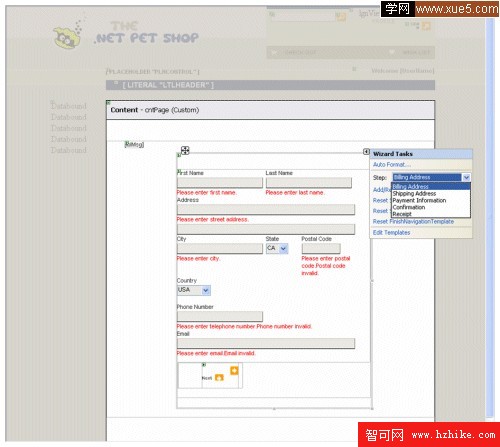Click the .NET Pet Shop logo mascot

(67, 36)
